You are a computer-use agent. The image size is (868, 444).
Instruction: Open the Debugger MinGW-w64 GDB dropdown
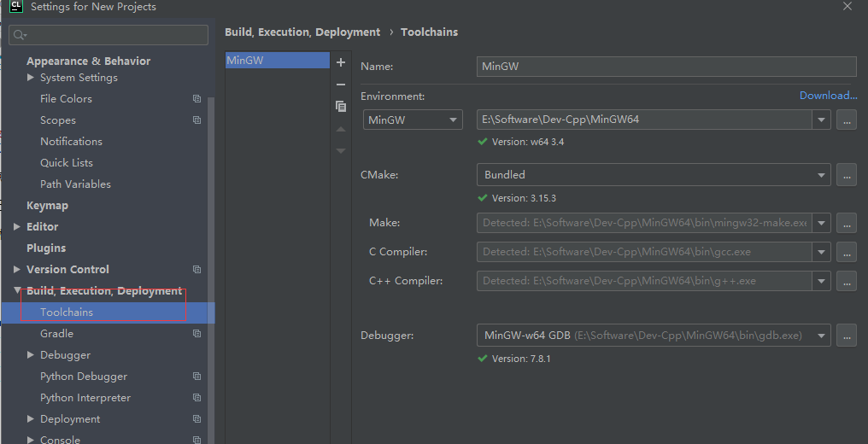[654, 335]
